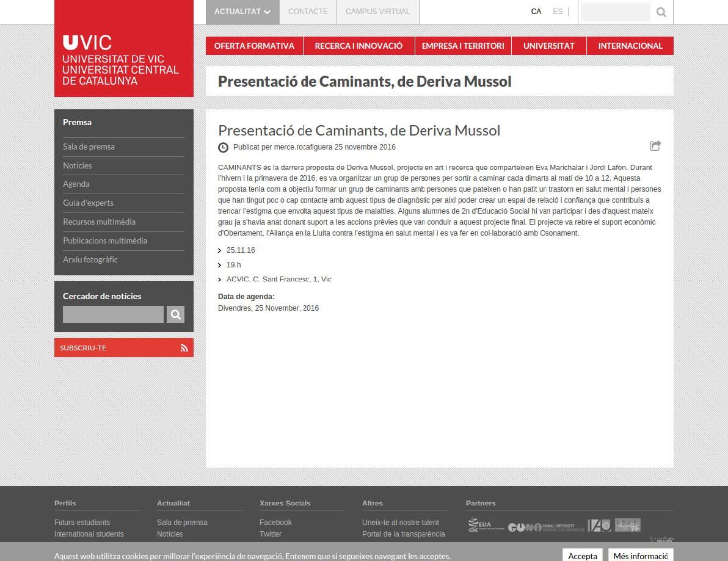Click the clock icon beside the publish date
The width and height of the screenshot is (728, 561).
[x=224, y=148]
